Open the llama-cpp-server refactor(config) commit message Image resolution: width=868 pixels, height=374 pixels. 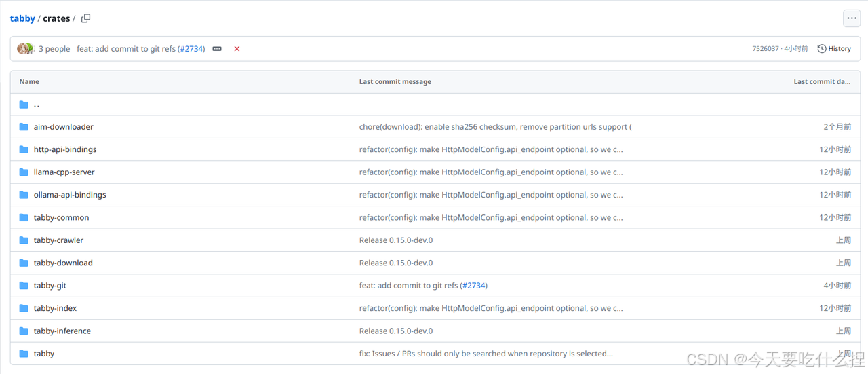click(491, 172)
